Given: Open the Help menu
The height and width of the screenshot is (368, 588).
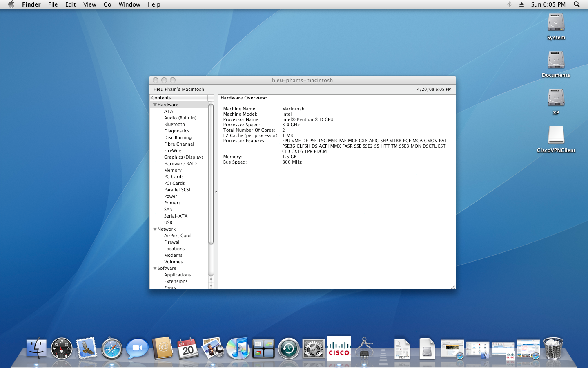Looking at the screenshot, I should point(154,4).
